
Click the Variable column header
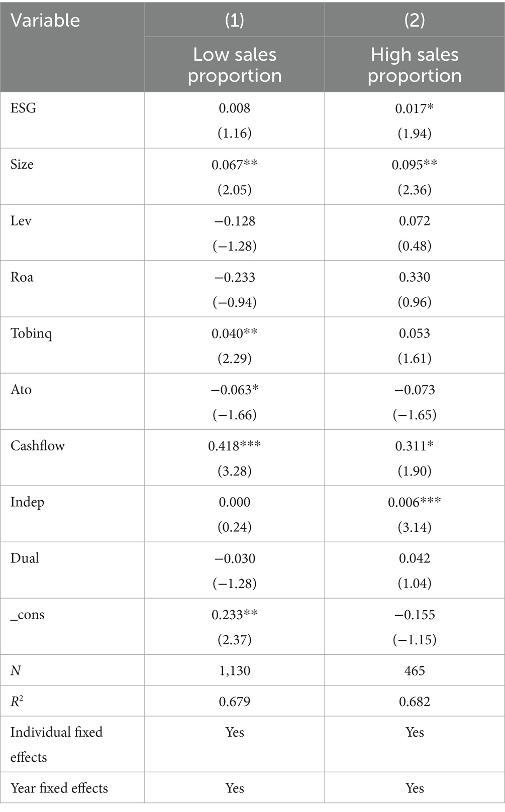(45, 21)
